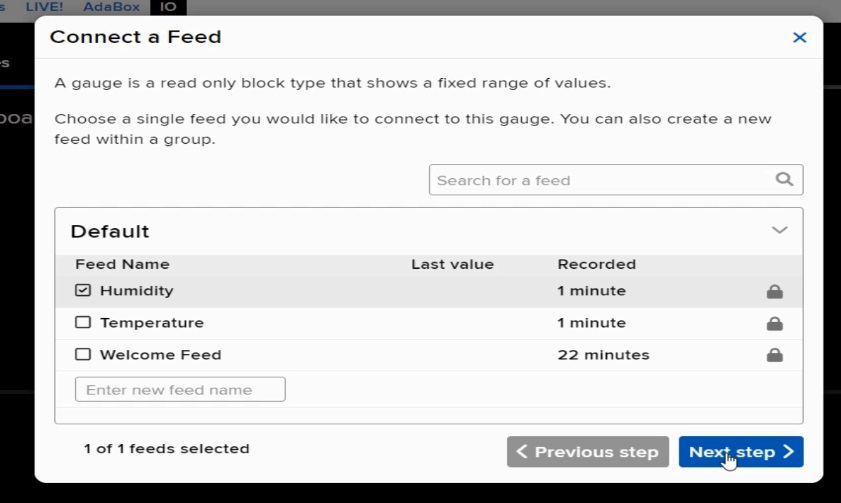
Task: Go to Next step
Action: click(741, 452)
